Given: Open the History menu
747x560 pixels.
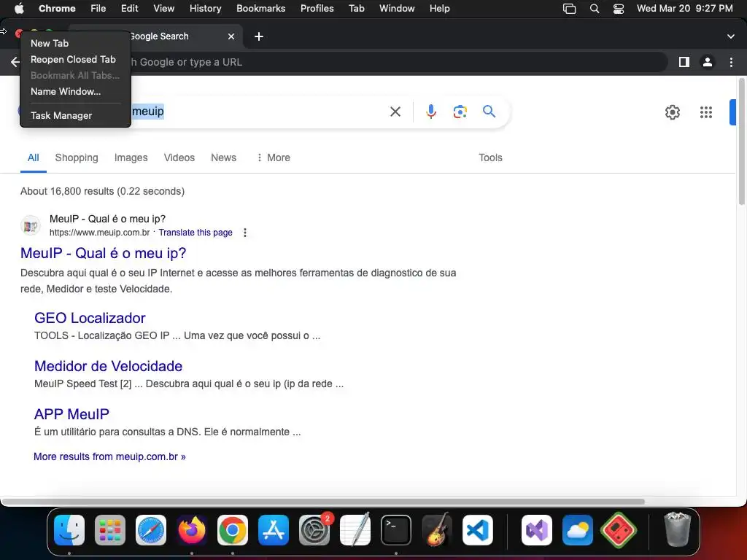Looking at the screenshot, I should [x=205, y=9].
